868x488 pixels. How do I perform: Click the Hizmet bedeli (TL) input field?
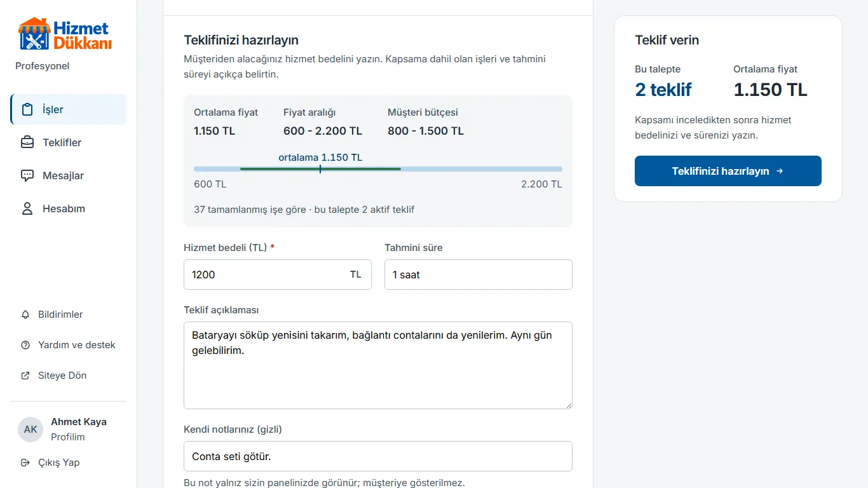(278, 274)
